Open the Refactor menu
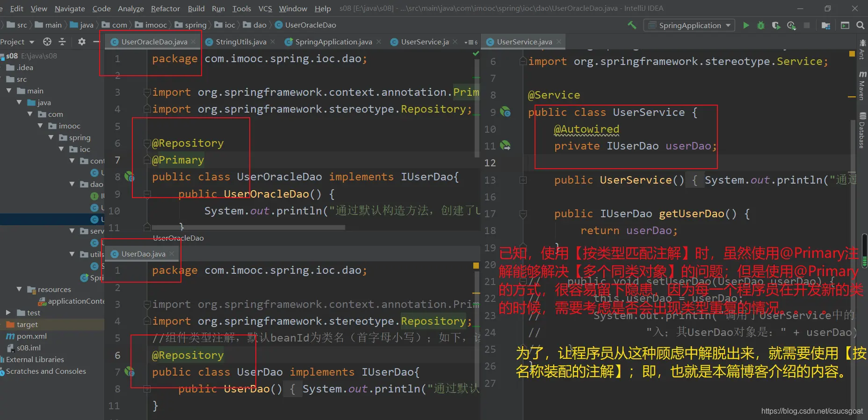Viewport: 868px width, 420px height. [x=165, y=8]
